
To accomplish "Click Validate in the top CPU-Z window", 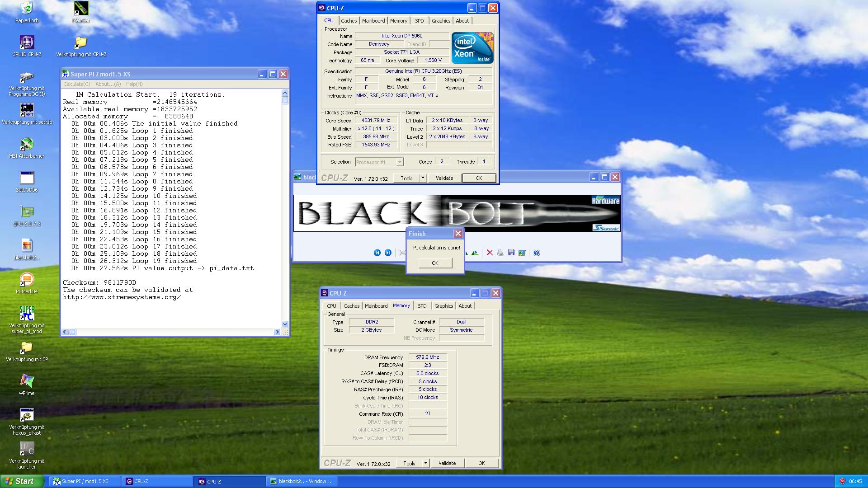I will coord(444,178).
